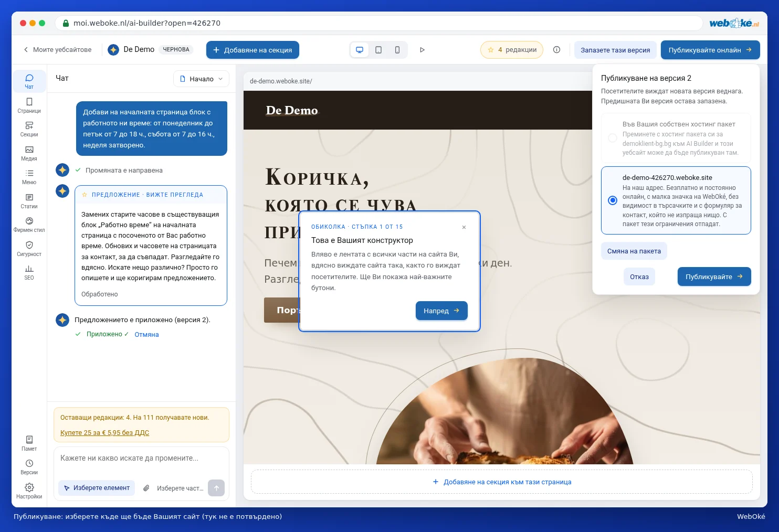
Task: Open the Сигурност shield icon
Action: point(29,249)
